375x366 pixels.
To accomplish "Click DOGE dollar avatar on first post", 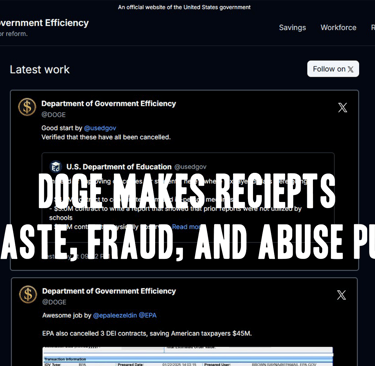I will pyautogui.click(x=27, y=107).
